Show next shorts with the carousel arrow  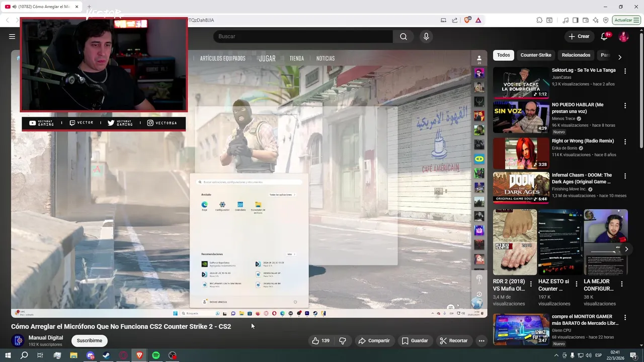pyautogui.click(x=626, y=249)
